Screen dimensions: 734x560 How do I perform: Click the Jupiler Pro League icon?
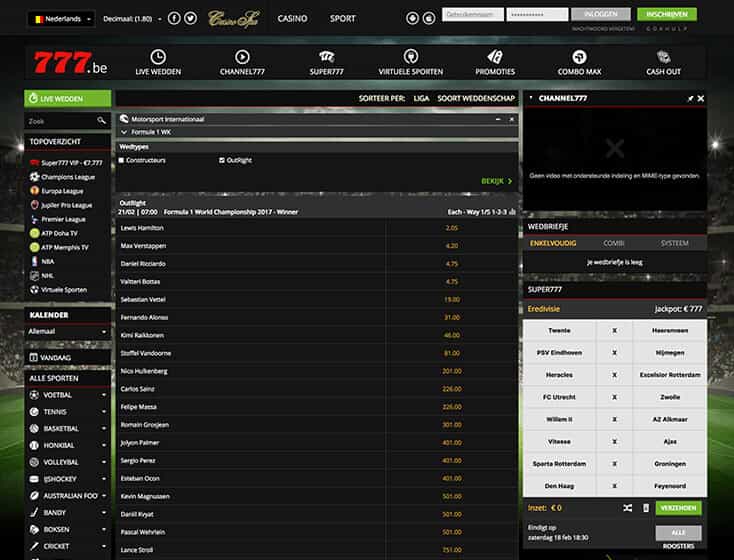click(34, 205)
